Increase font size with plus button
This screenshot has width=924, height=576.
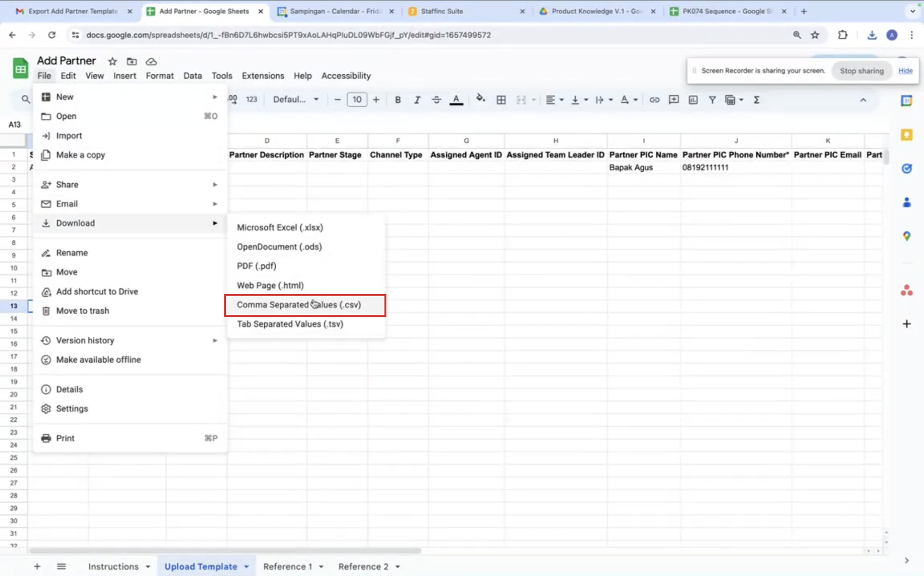coord(376,100)
